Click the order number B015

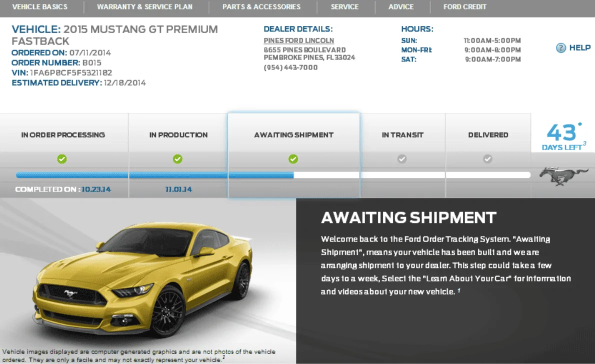(92, 62)
